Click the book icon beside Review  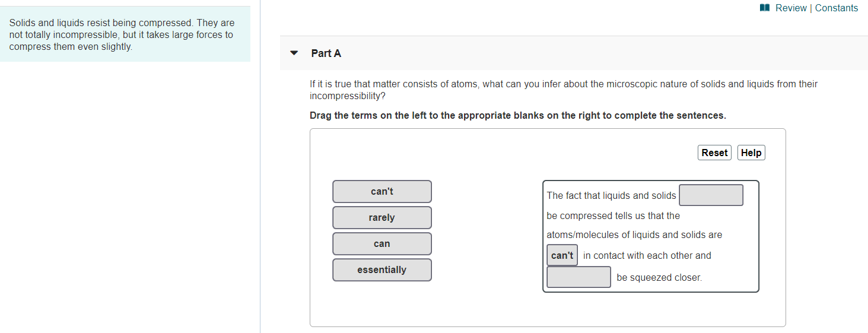[765, 8]
